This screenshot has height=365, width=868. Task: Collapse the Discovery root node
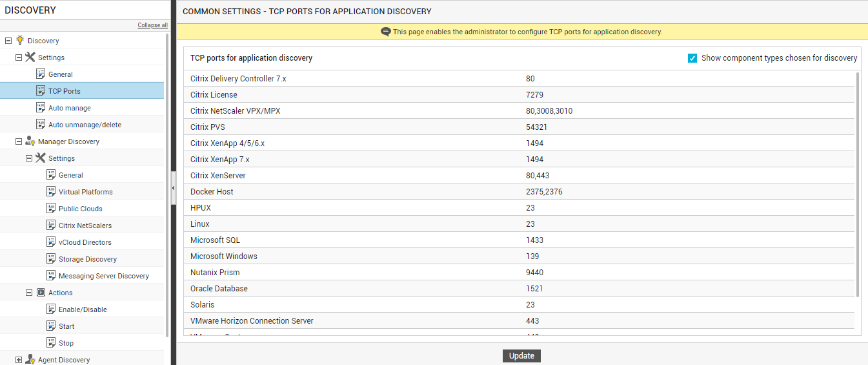(x=8, y=40)
